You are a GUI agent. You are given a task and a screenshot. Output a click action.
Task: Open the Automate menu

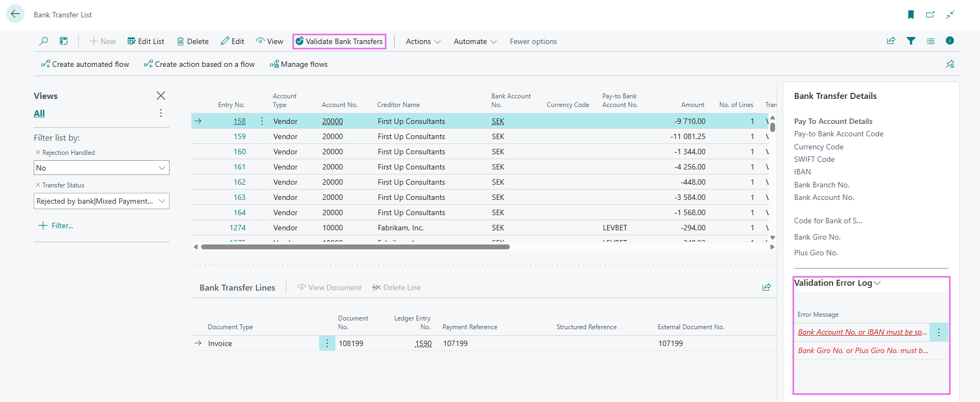(x=475, y=41)
